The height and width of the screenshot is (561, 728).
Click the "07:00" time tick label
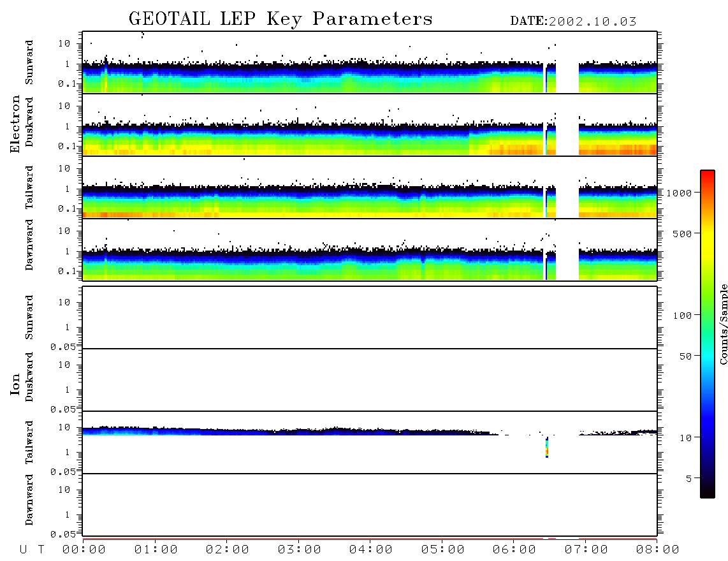(586, 550)
